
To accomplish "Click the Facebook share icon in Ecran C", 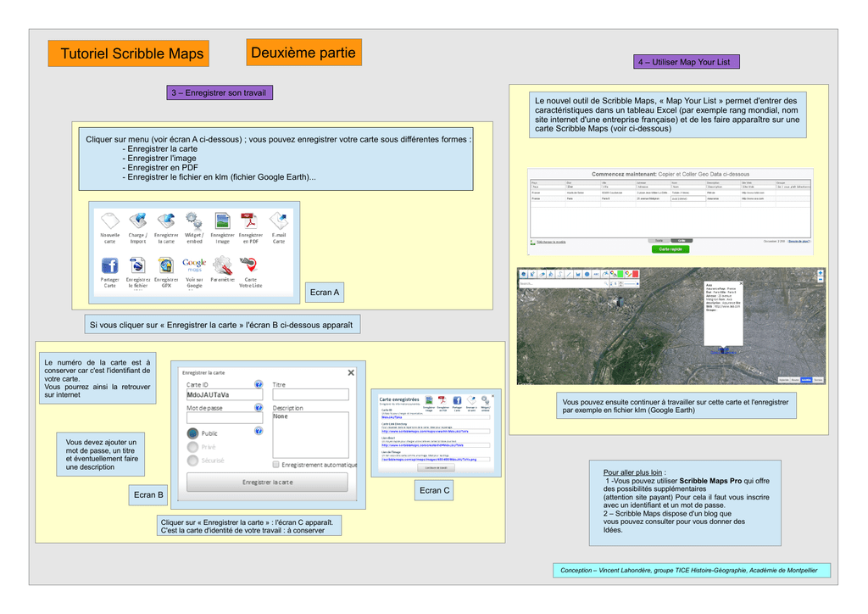I will (x=457, y=400).
